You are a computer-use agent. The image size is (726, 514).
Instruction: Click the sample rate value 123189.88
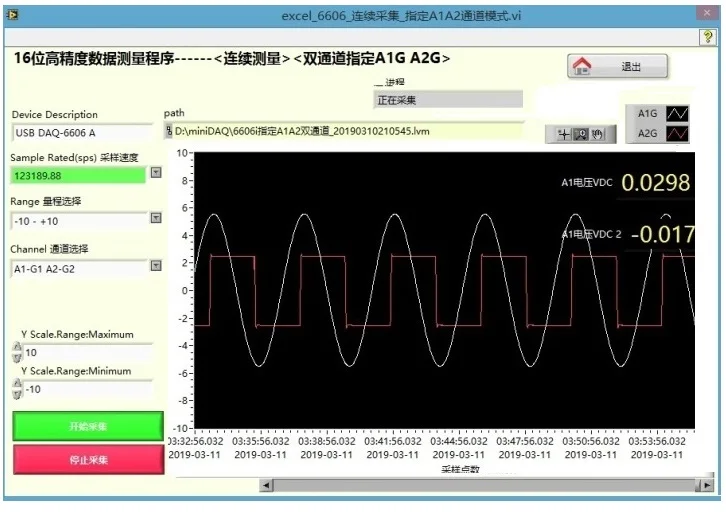tap(38, 176)
